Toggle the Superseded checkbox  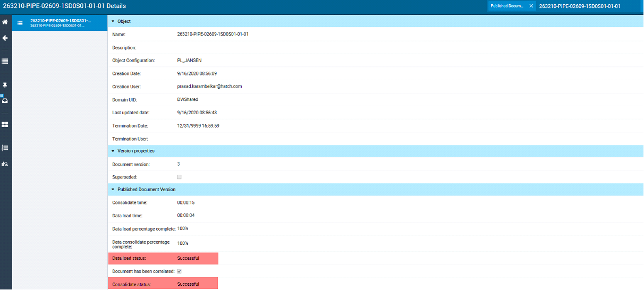tap(179, 177)
